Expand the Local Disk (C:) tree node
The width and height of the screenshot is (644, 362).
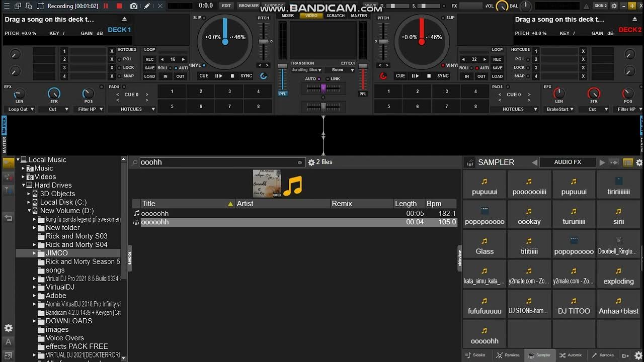point(29,202)
